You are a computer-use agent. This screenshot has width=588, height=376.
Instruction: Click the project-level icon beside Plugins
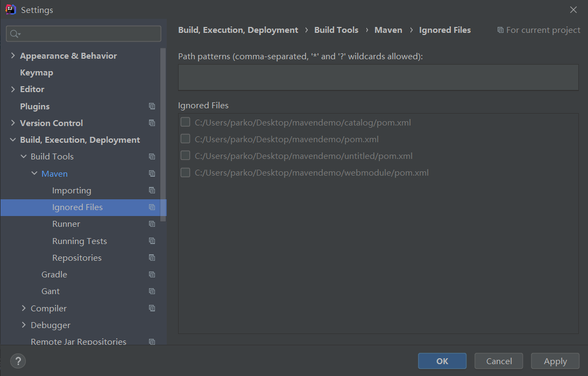point(152,106)
